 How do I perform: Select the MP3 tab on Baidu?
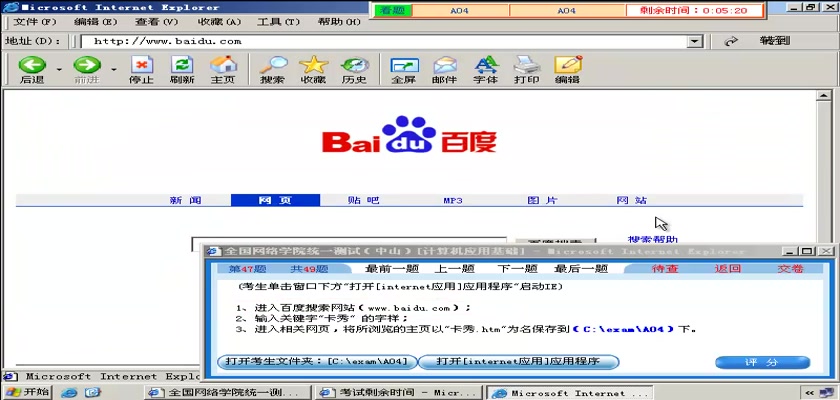click(453, 201)
